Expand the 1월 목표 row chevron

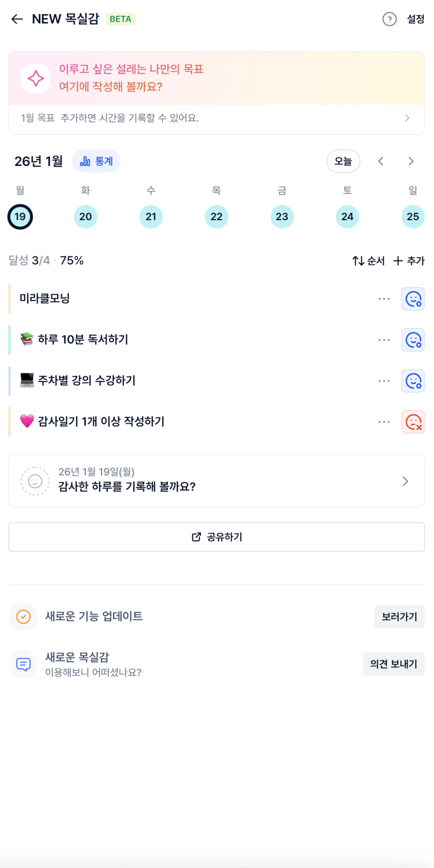(407, 118)
